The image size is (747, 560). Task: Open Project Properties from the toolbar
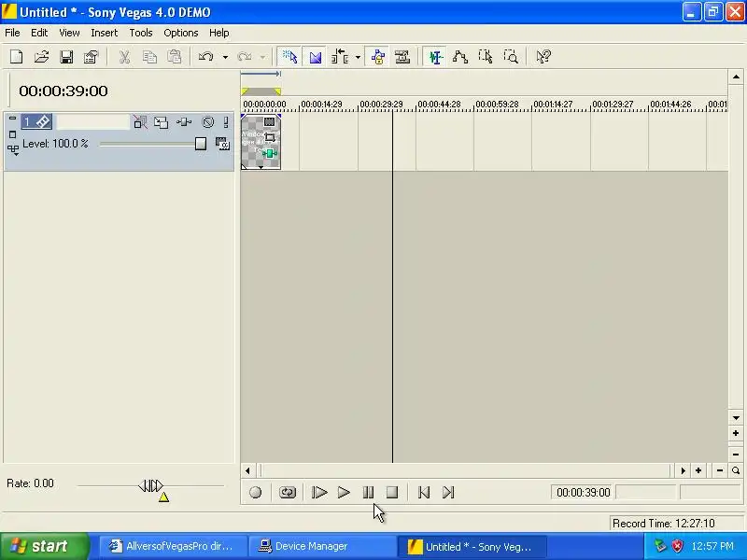click(91, 57)
